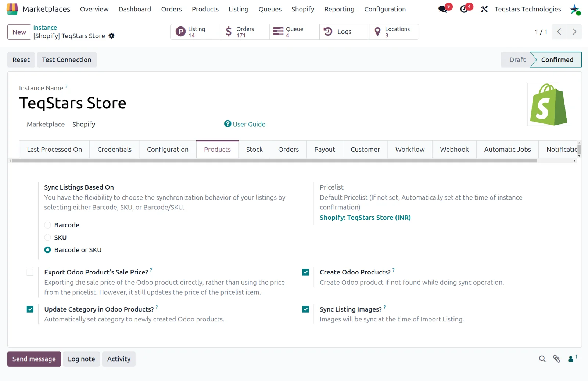Click the Confirmed status stage
The width and height of the screenshot is (588, 381).
[557, 60]
